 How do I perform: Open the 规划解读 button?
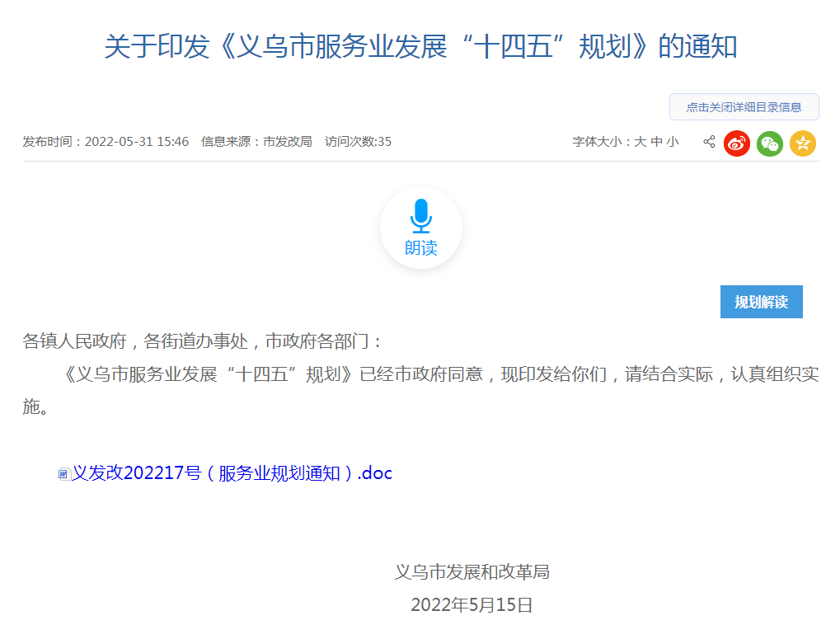[761, 302]
